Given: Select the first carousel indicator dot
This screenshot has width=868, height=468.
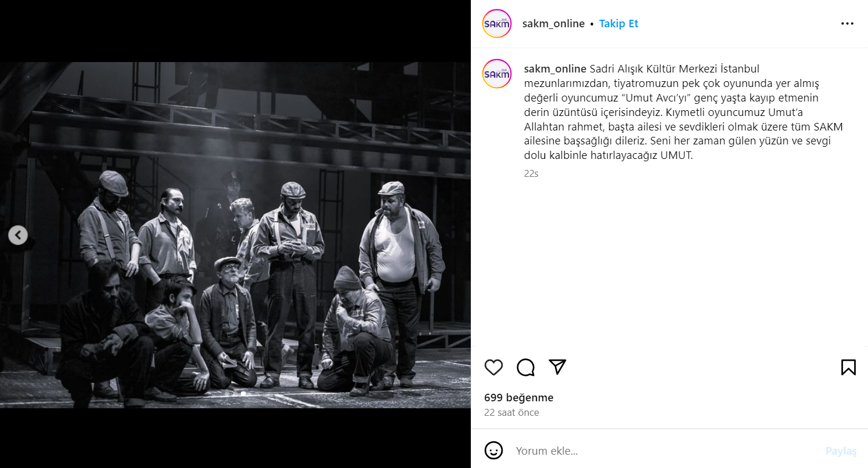Looking at the screenshot, I should tap(227, 394).
